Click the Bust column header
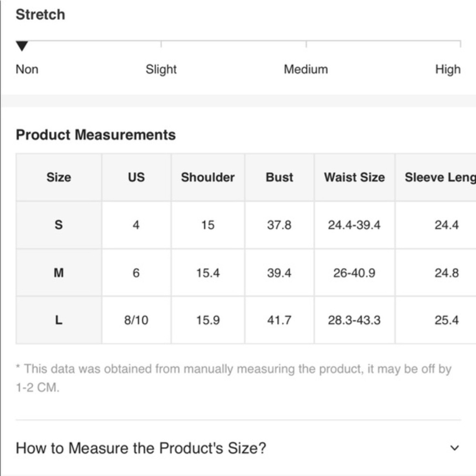Viewport: 476px width, 476px height. [x=279, y=177]
